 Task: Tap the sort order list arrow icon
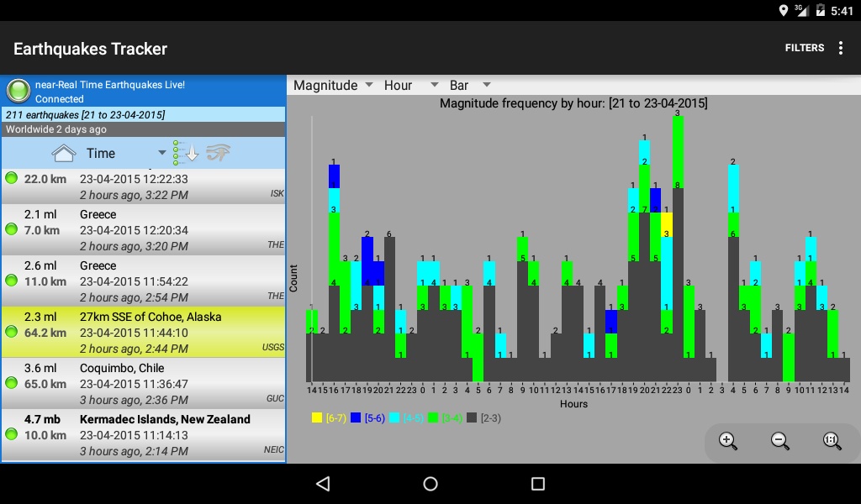185,153
